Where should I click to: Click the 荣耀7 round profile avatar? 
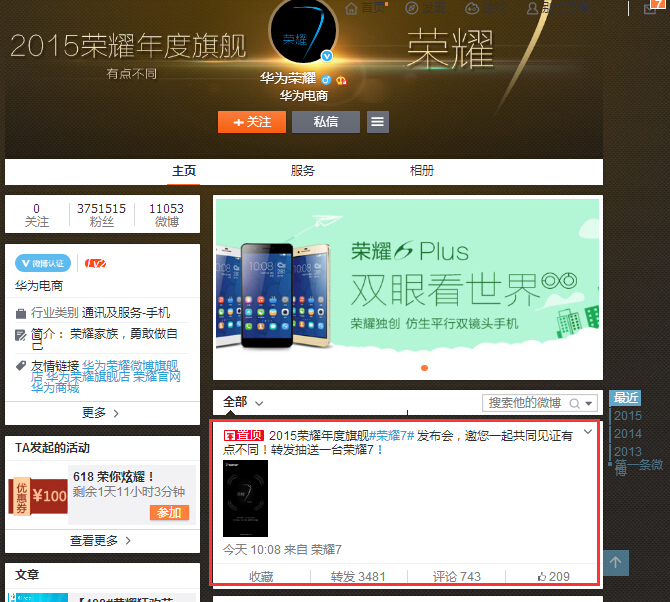pyautogui.click(x=303, y=31)
